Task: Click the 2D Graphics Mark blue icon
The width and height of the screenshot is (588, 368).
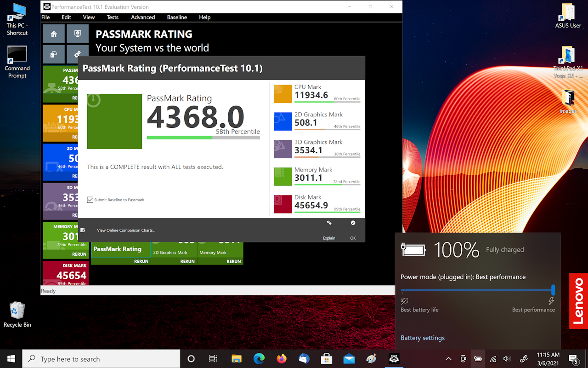Action: click(283, 121)
